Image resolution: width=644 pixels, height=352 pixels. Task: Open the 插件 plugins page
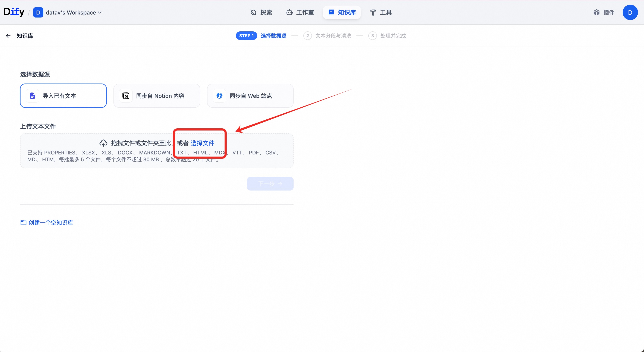pyautogui.click(x=604, y=12)
